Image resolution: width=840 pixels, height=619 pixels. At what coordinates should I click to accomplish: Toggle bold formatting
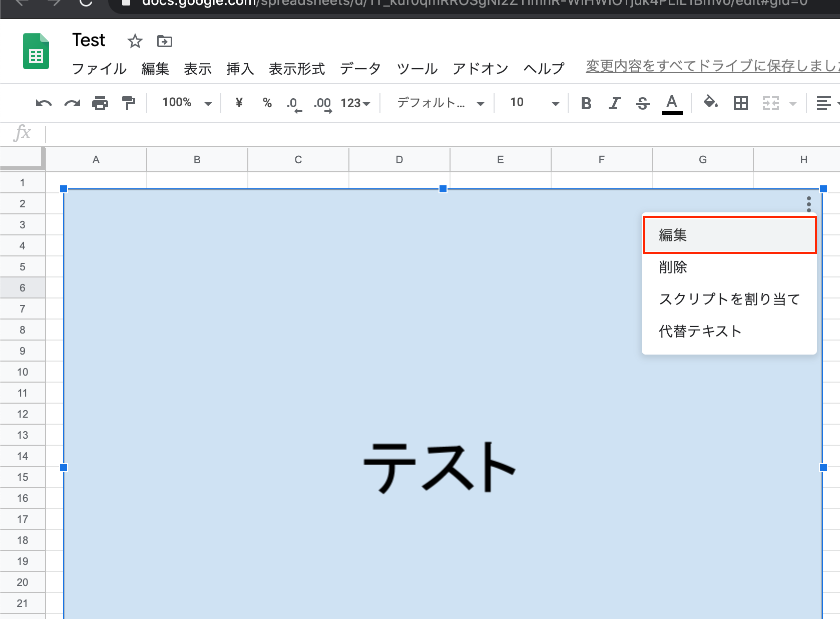(x=586, y=103)
